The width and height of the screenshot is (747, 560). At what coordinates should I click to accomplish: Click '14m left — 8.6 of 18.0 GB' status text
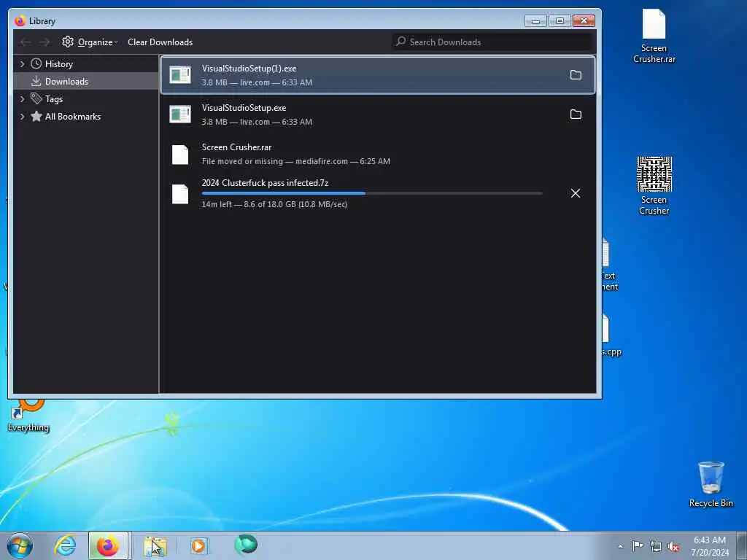(x=274, y=204)
